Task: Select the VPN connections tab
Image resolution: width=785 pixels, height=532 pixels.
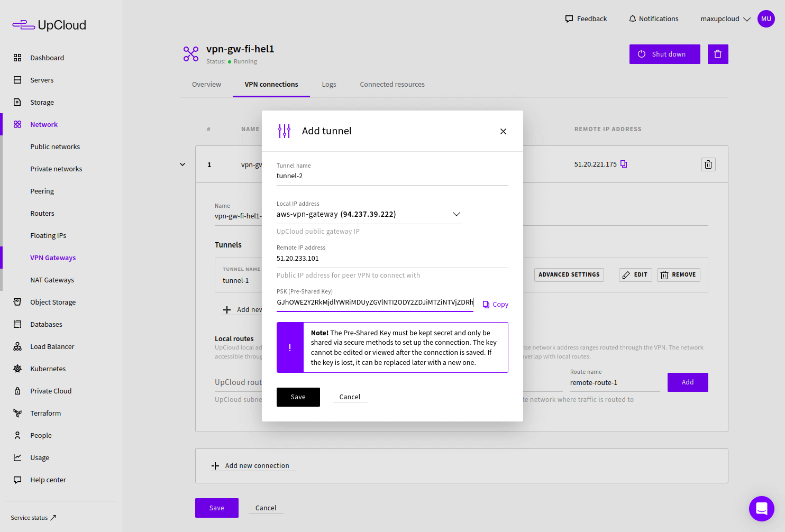Action: [271, 85]
